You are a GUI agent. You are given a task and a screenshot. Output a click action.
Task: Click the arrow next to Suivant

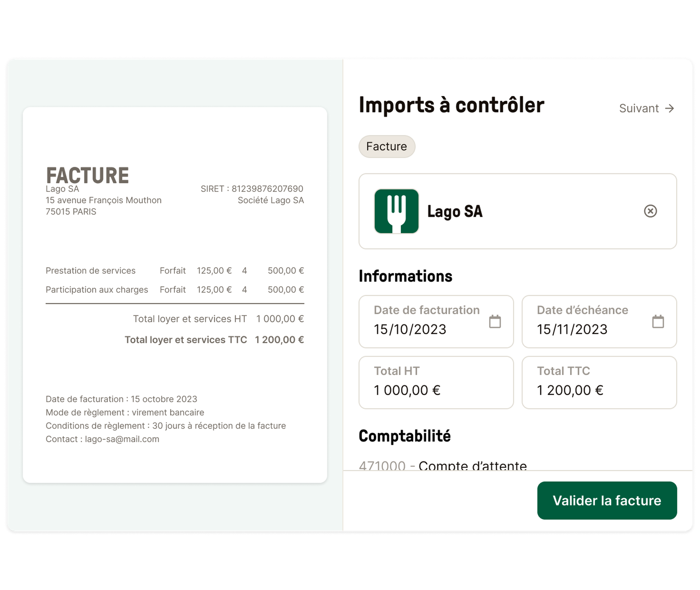(x=670, y=108)
